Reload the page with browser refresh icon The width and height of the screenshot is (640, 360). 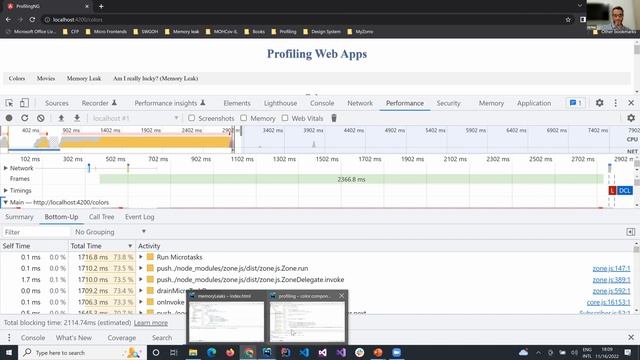pyautogui.click(x=32, y=19)
